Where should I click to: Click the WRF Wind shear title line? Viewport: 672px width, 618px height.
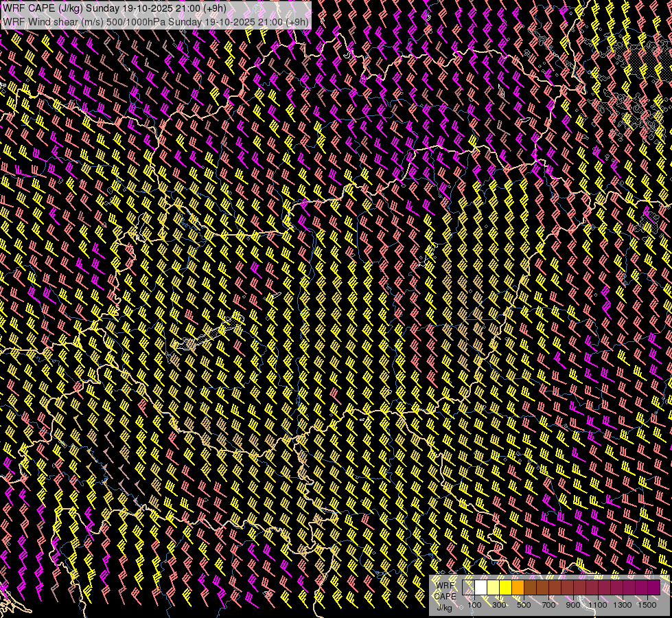(x=156, y=22)
